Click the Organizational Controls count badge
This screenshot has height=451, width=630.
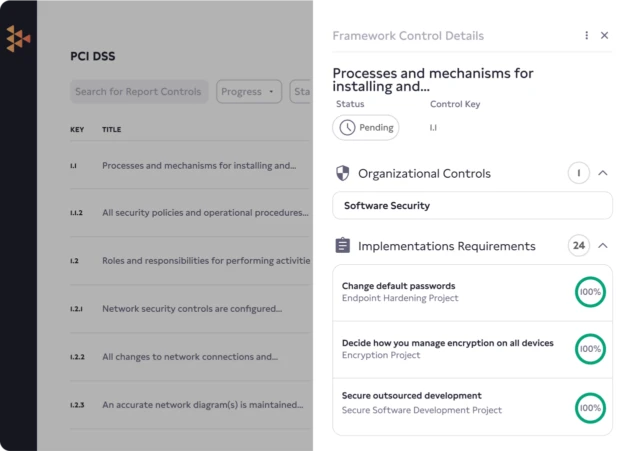pos(578,173)
